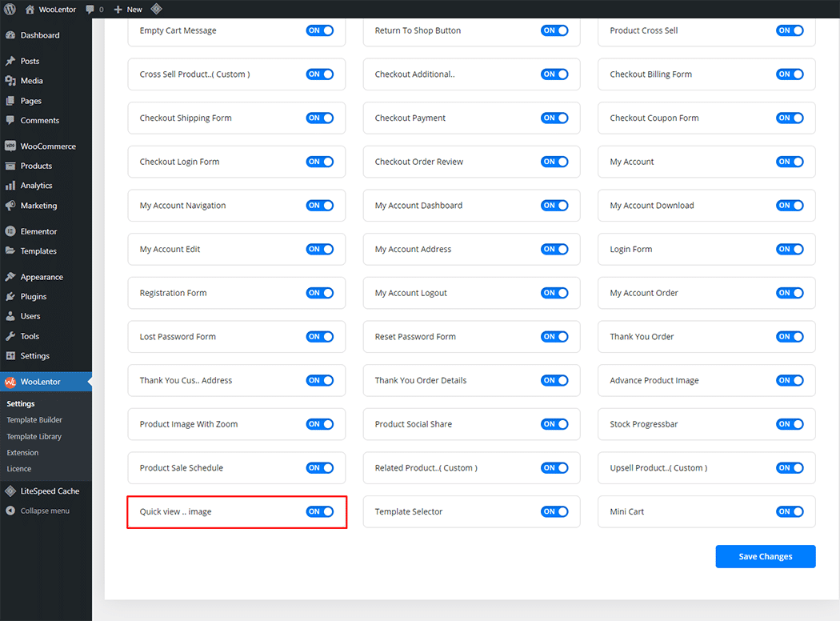Disable the Quick view image toggle
840x621 pixels.
click(319, 511)
